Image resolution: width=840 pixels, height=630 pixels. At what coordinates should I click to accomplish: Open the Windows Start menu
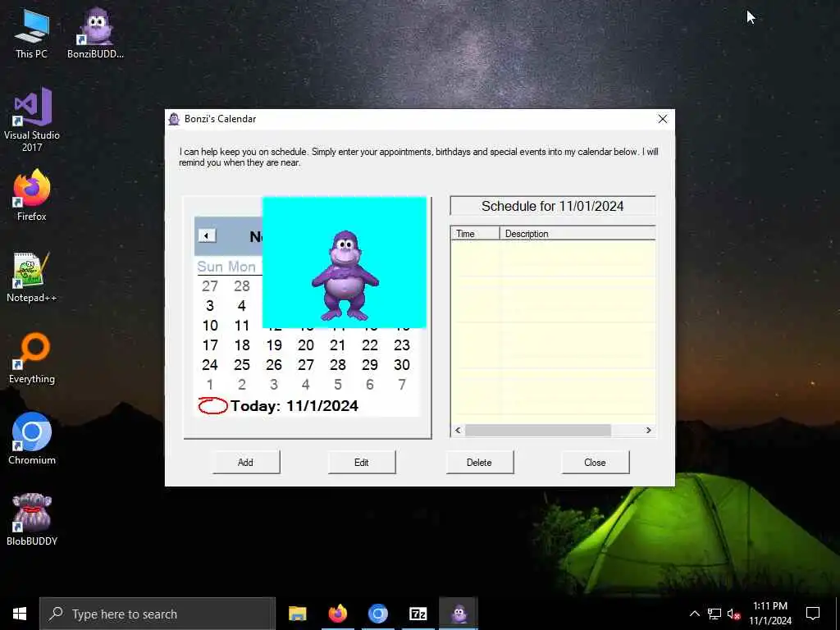click(20, 614)
